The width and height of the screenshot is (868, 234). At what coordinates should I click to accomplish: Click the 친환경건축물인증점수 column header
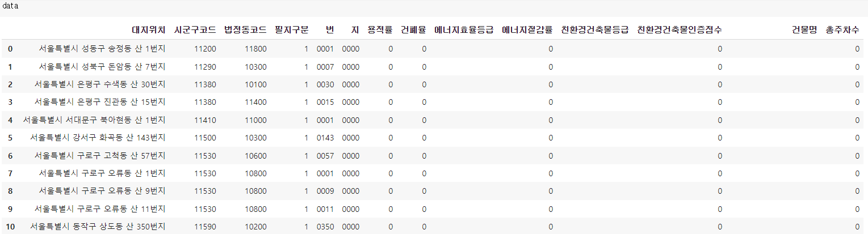click(x=680, y=29)
